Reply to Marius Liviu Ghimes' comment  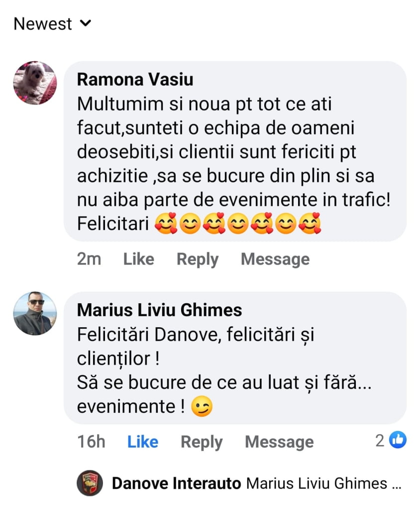coord(202,442)
